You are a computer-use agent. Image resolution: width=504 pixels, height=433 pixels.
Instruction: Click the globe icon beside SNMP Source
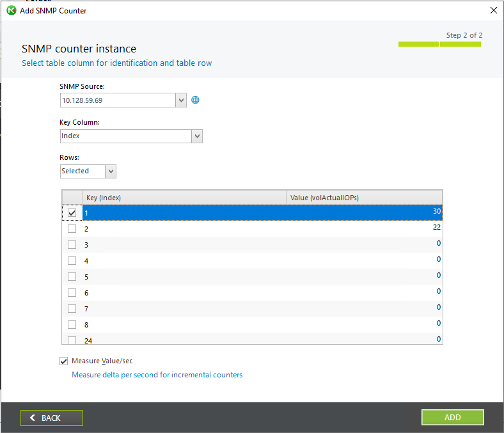point(195,100)
